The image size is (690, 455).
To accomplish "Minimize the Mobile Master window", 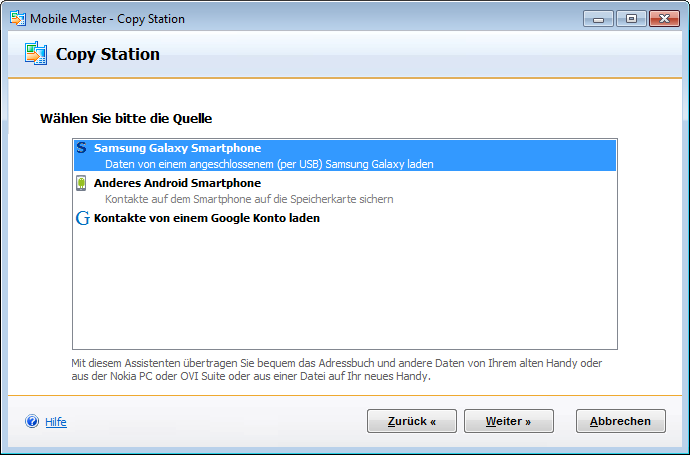I will coord(599,18).
